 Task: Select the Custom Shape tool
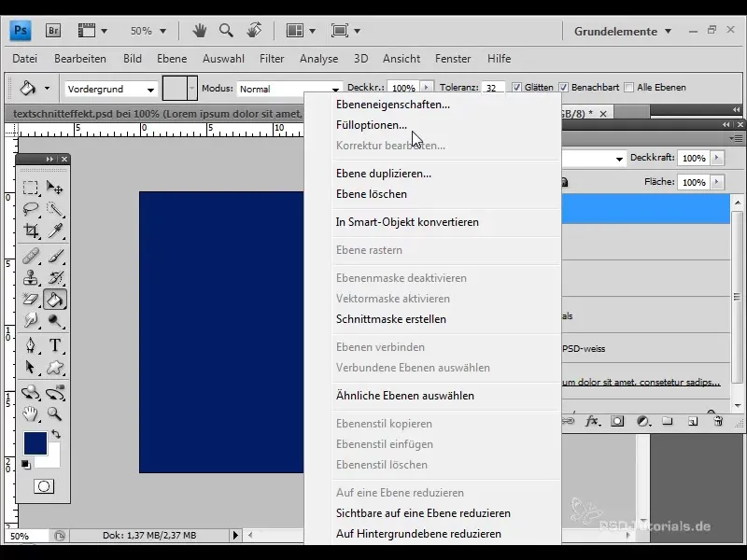(55, 367)
